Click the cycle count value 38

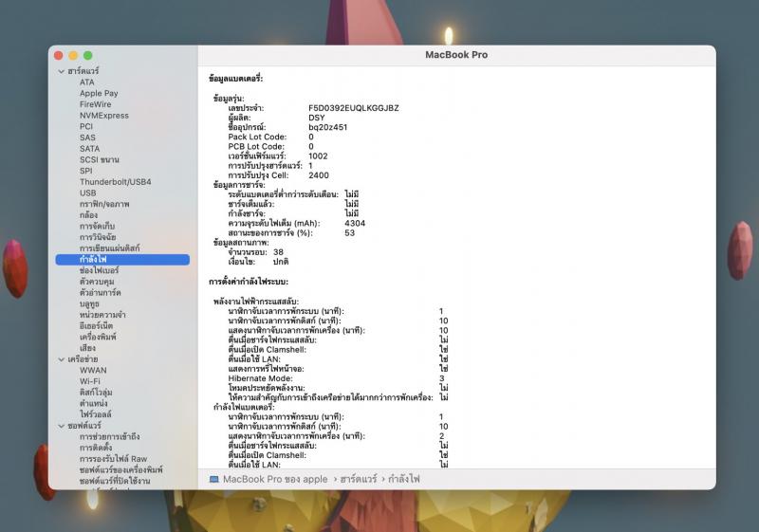coord(278,252)
